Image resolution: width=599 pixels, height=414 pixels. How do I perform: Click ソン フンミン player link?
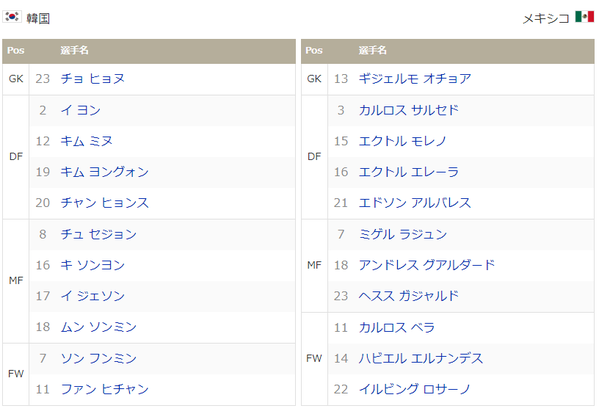[99, 358]
